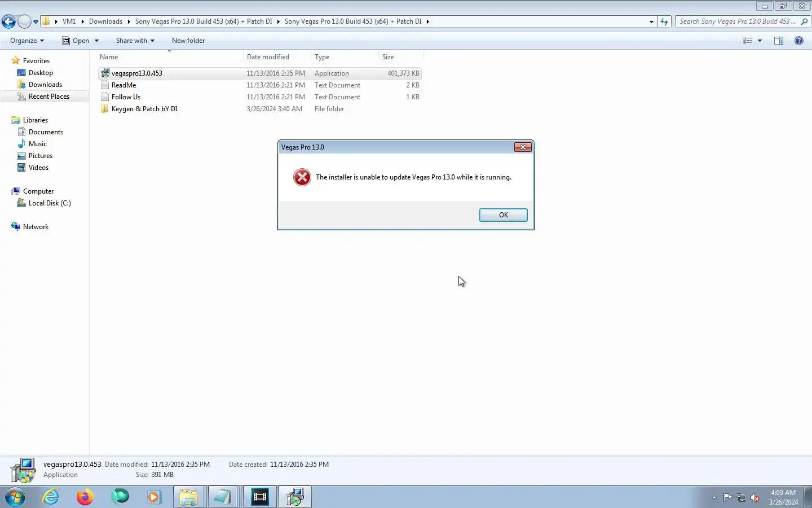Select the Keygen & Patch bY DI folder
This screenshot has height=508, width=812.
point(260,109)
